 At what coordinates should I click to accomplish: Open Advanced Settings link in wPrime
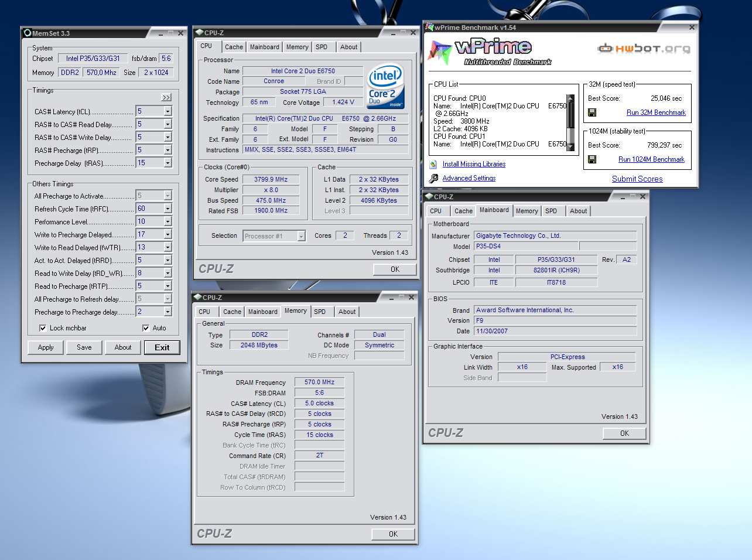click(469, 178)
